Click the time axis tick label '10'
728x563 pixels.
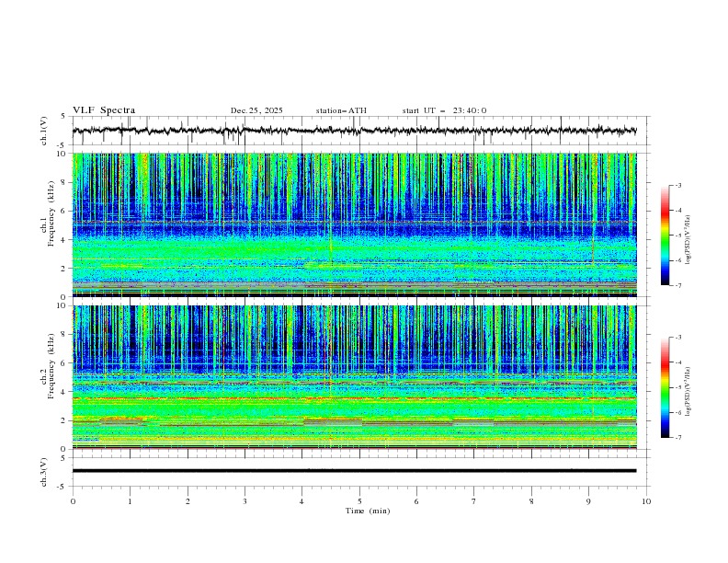click(646, 501)
